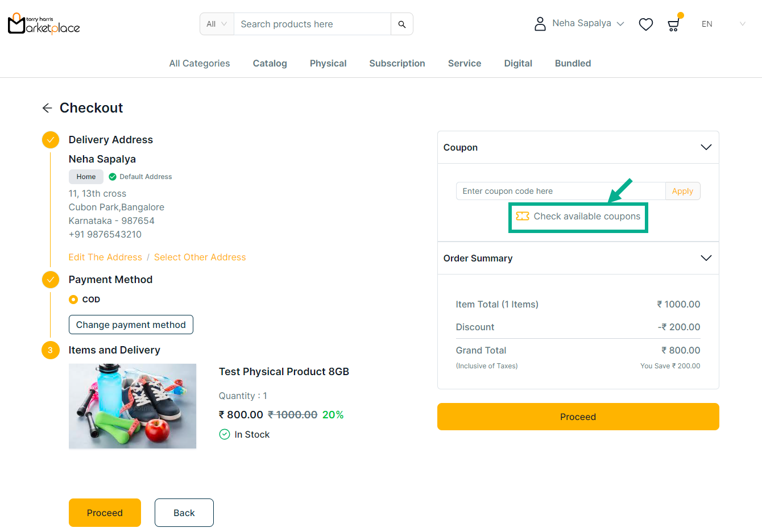Image resolution: width=762 pixels, height=532 pixels.
Task: Open the All search category dropdown
Action: (217, 24)
